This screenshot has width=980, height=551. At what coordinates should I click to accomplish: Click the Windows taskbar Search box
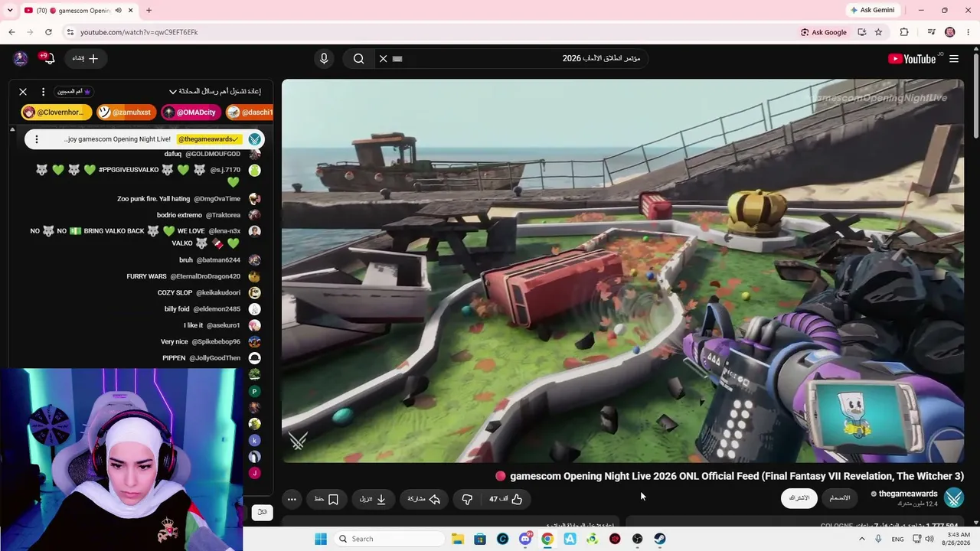click(x=390, y=539)
